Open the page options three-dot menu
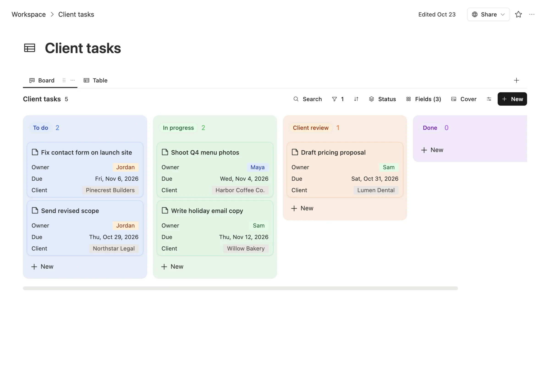 click(532, 14)
